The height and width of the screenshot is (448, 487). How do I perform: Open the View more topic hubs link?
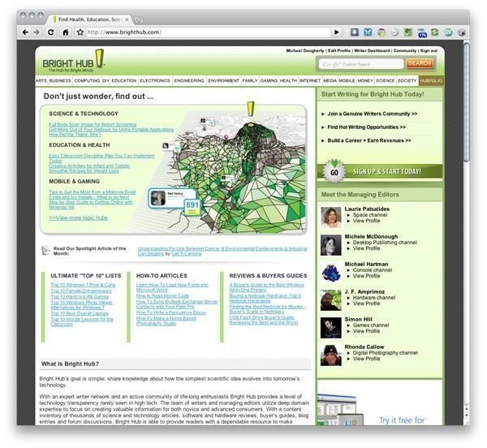pos(78,218)
